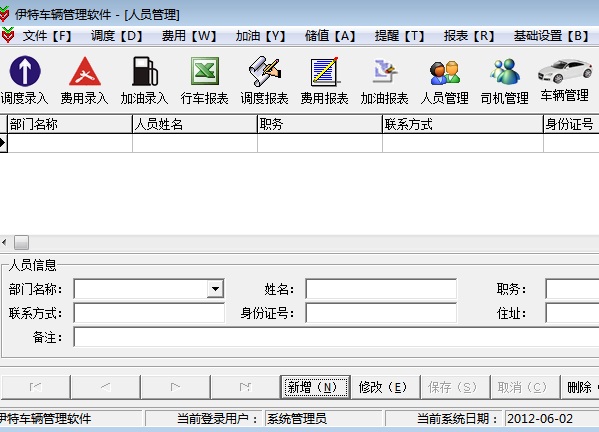Select the 人员姓名 column header
This screenshot has width=599, height=432.
click(195, 124)
